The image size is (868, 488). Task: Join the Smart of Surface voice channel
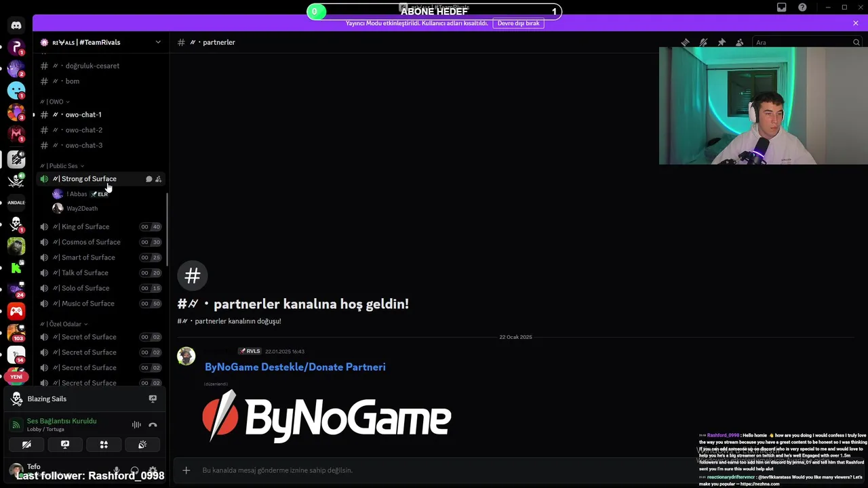100,258
